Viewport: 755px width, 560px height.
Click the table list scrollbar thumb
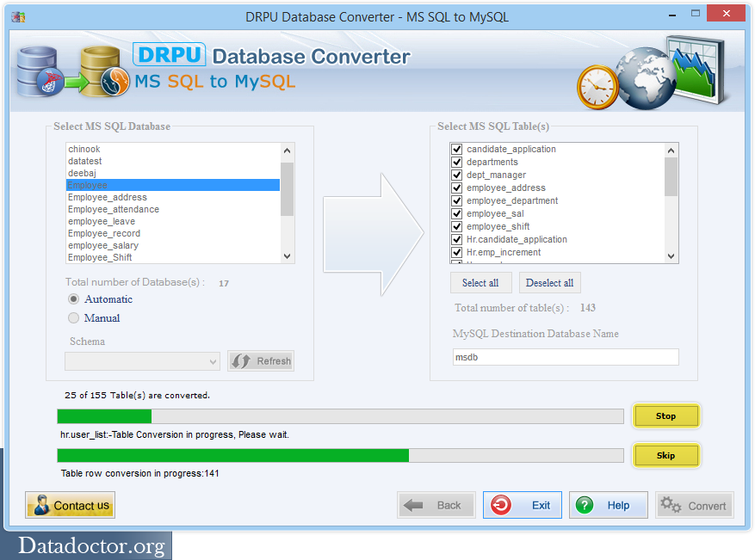click(x=671, y=177)
